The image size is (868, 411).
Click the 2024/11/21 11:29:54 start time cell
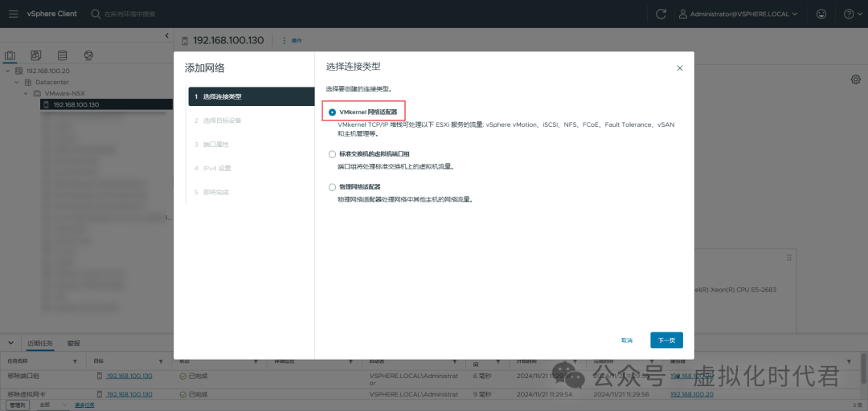[545, 394]
